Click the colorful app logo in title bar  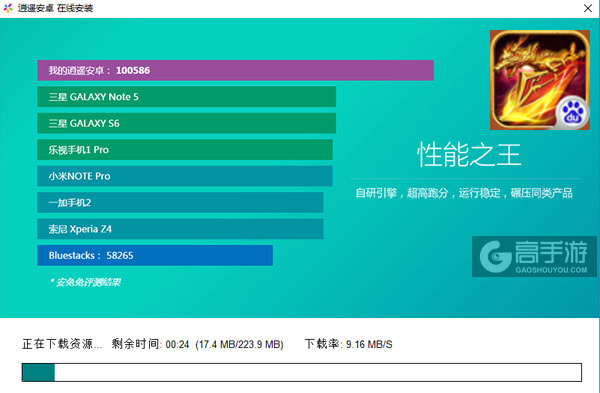(8, 8)
